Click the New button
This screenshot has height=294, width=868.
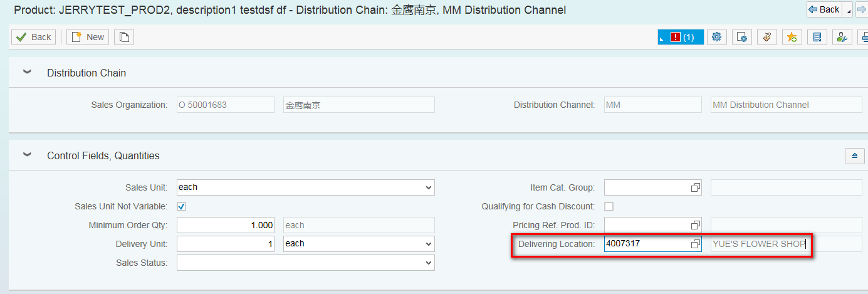pos(88,37)
